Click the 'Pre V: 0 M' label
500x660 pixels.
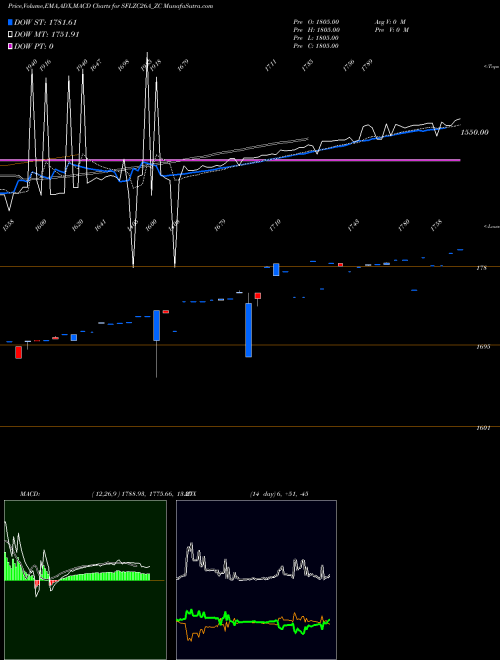(392, 30)
